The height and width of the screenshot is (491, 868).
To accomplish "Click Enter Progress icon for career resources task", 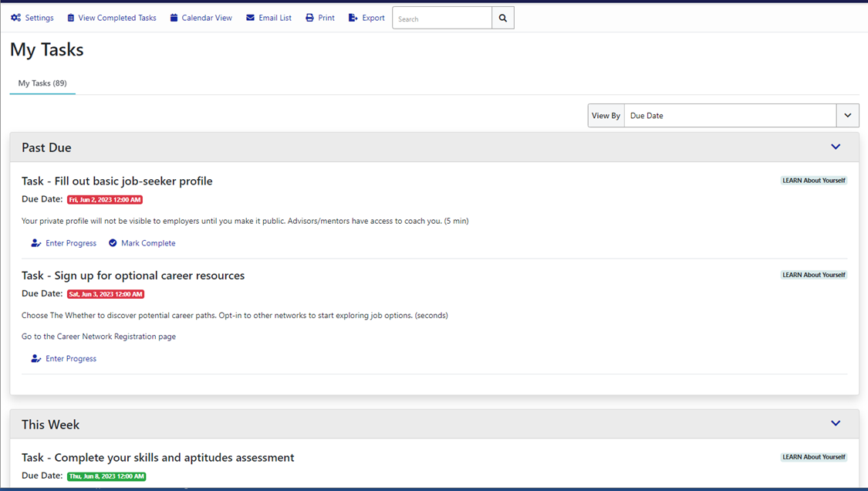I will tap(36, 358).
